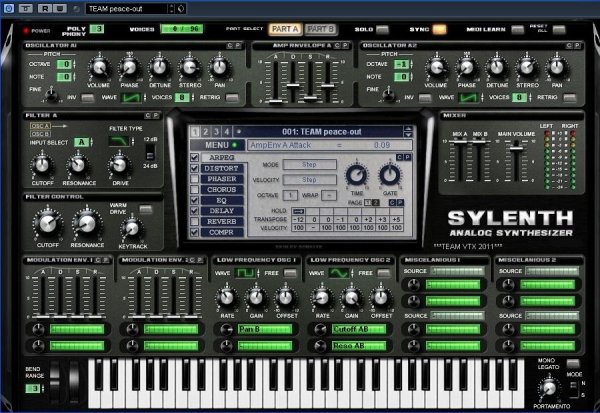This screenshot has width=600, height=413.
Task: Select preset bank 2 tab
Action: [205, 132]
